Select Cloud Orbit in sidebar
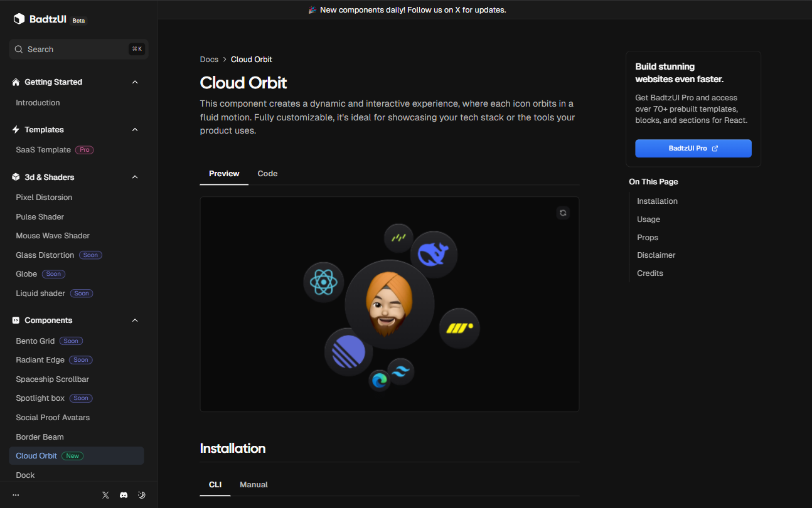This screenshot has width=812, height=508. click(x=77, y=456)
